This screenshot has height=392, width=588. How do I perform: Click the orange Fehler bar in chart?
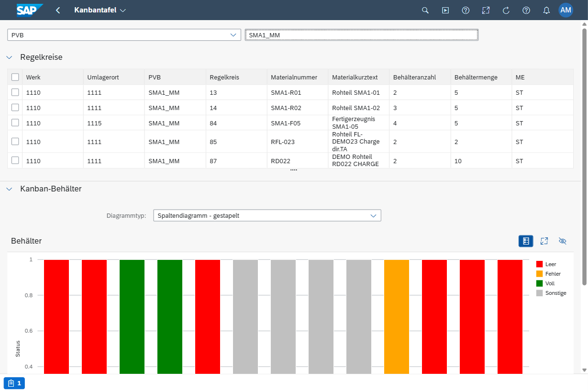click(x=397, y=317)
